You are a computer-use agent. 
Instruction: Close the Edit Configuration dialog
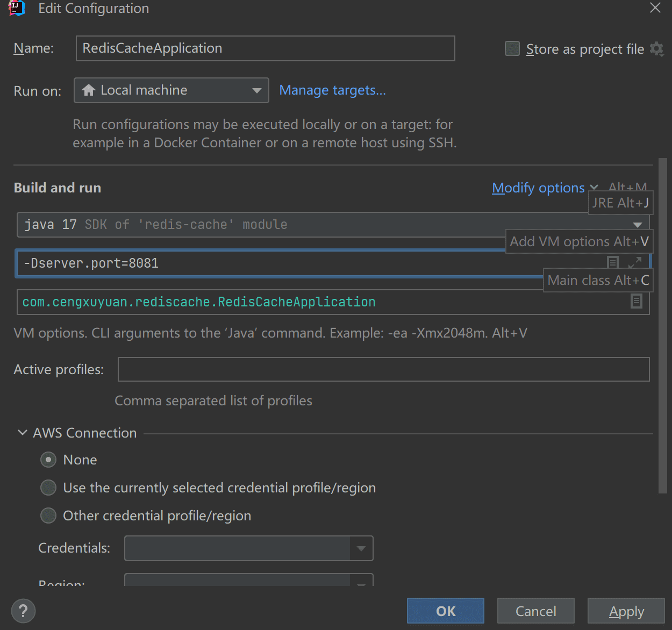coord(655,8)
